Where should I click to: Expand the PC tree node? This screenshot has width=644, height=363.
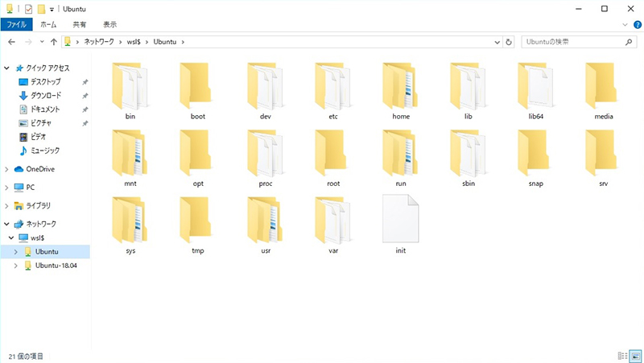[6, 188]
